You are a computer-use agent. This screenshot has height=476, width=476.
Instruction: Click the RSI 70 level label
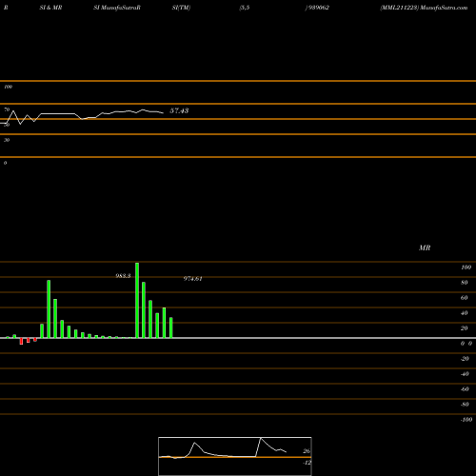coord(7,109)
